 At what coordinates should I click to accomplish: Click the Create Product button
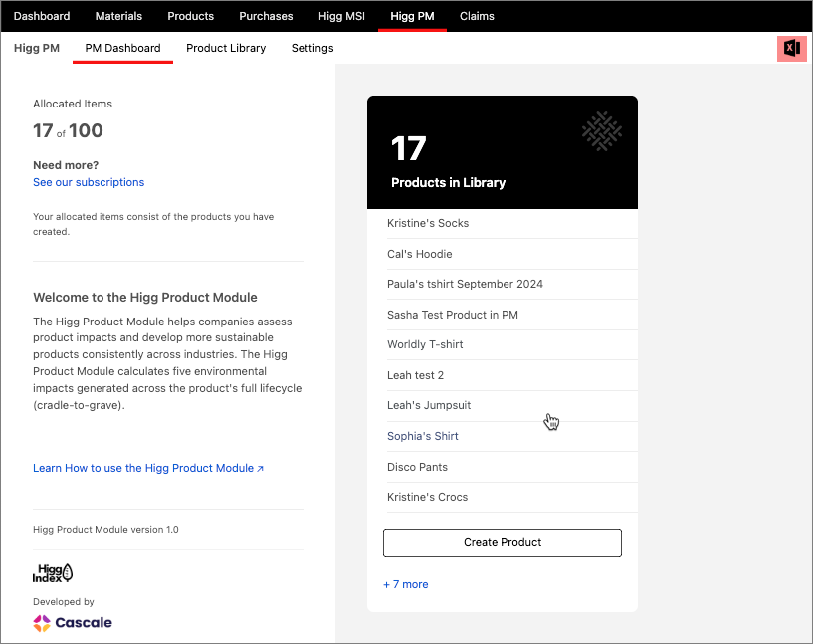502,542
